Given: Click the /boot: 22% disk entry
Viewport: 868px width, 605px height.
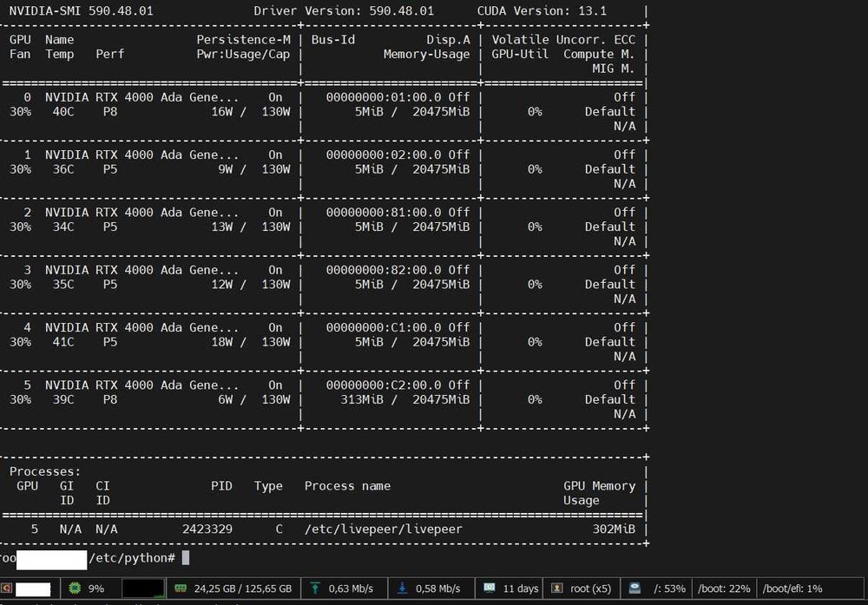Looking at the screenshot, I should pos(724,589).
